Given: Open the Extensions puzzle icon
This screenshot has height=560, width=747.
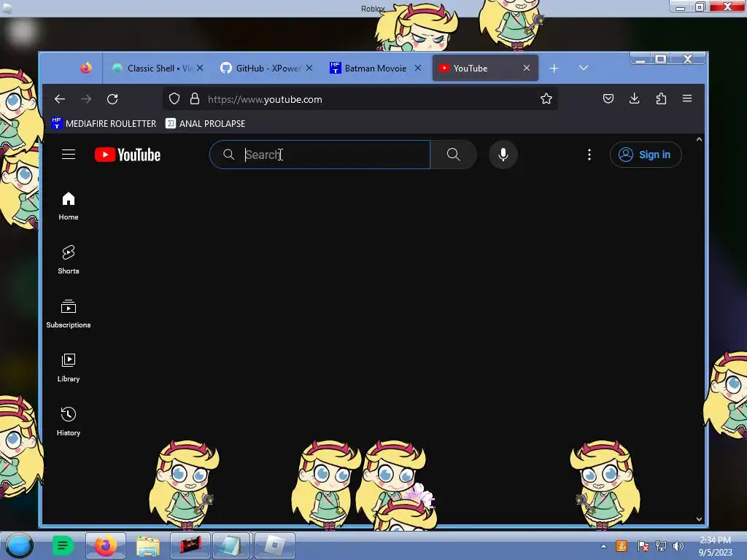Looking at the screenshot, I should click(x=661, y=98).
